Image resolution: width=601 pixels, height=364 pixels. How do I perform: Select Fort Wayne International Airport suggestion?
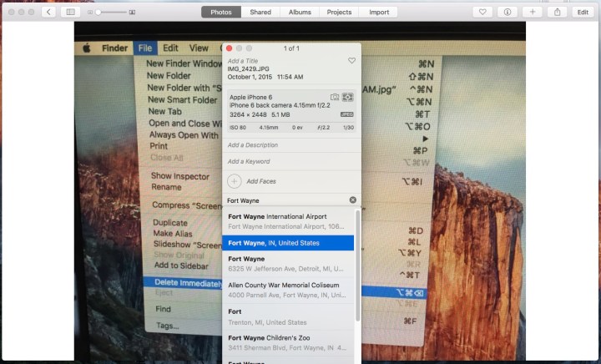coord(288,221)
